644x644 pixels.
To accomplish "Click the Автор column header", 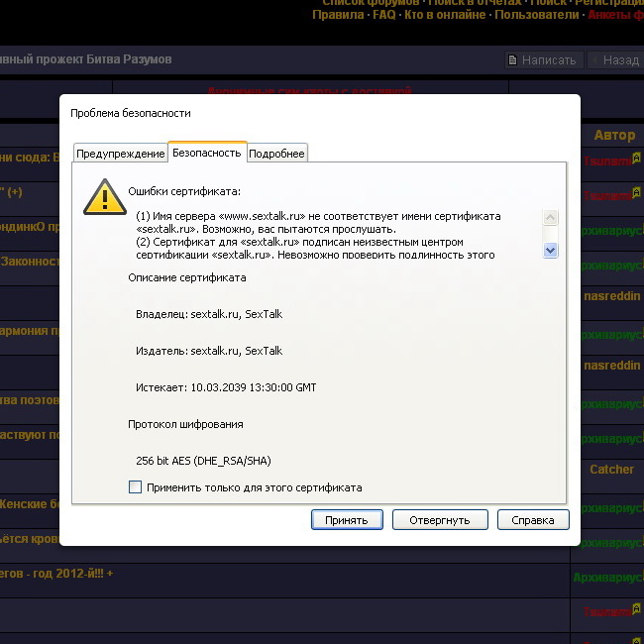I will click(614, 135).
